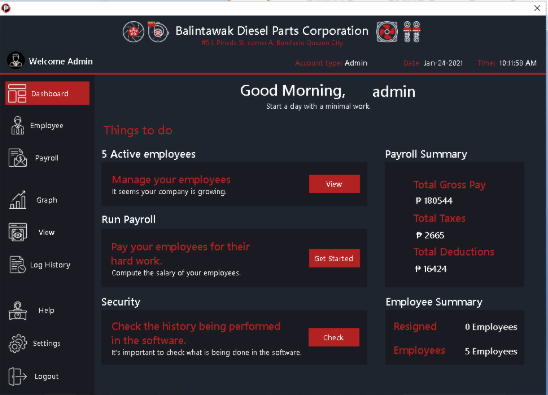The height and width of the screenshot is (395, 548).
Task: Click the shock absorbers logo in header
Action: (412, 31)
